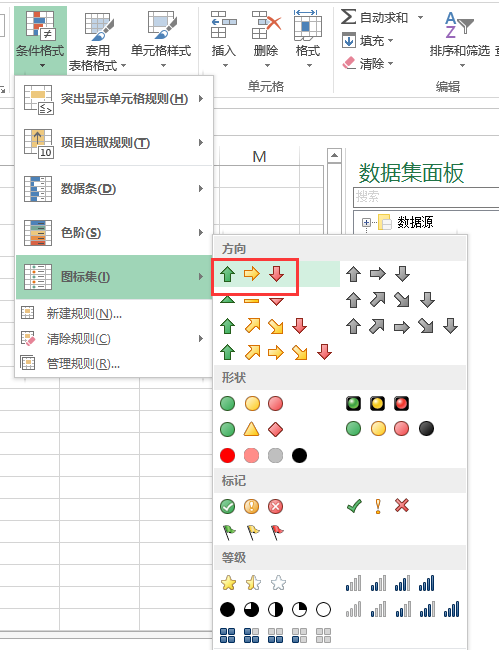
Task: Expand the 数据源 tree node
Action: [366, 223]
